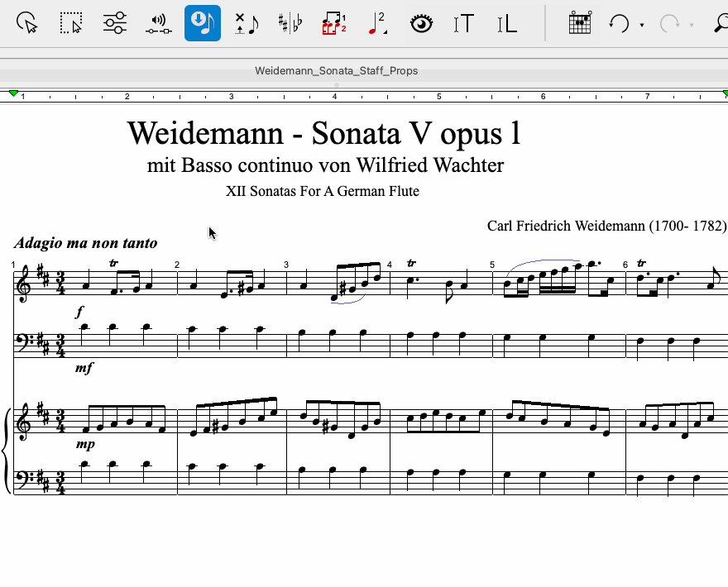The width and height of the screenshot is (728, 587).
Task: Click the piano brace beside the lower staves
Action: 6,451
